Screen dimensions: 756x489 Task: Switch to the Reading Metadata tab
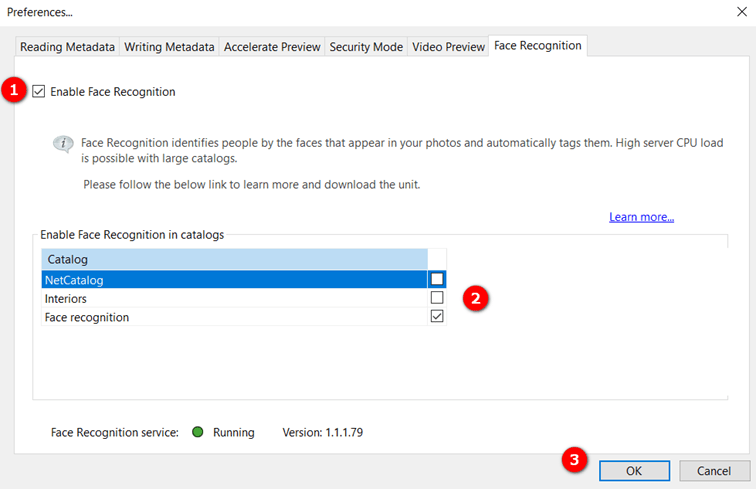click(x=68, y=47)
